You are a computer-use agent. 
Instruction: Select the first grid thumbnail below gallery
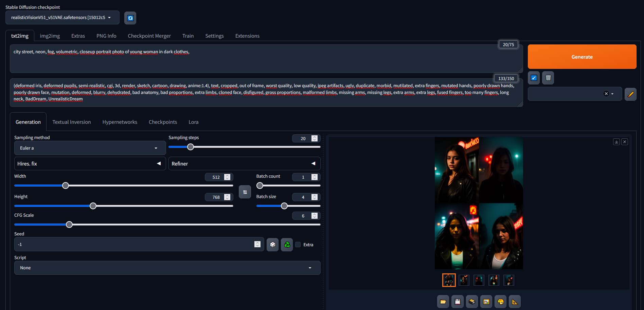click(x=449, y=280)
